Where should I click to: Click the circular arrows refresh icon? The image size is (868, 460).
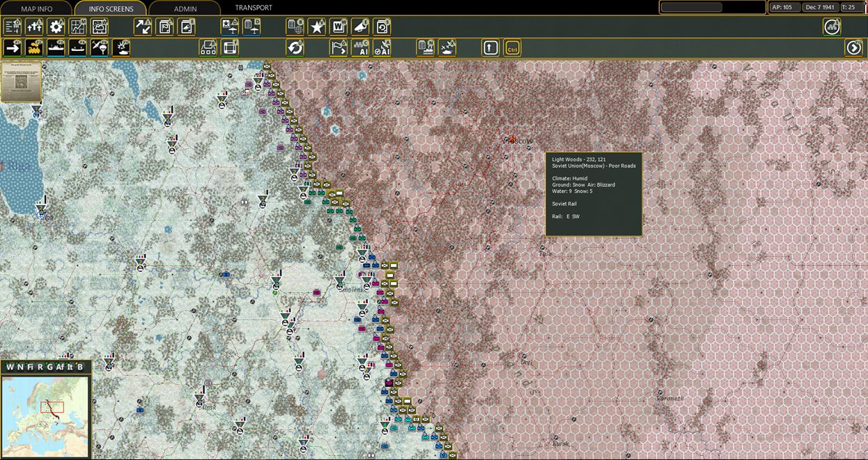click(x=295, y=47)
